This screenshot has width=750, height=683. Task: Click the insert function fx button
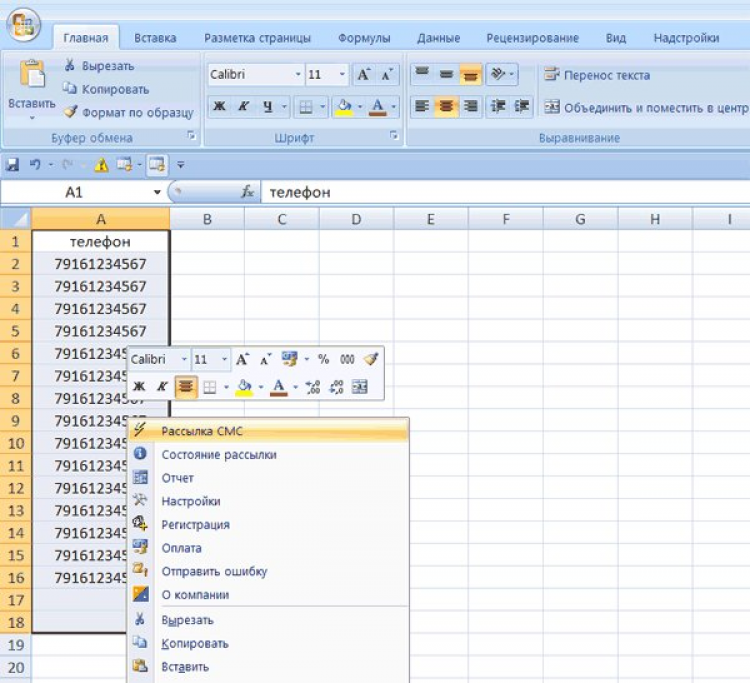247,192
